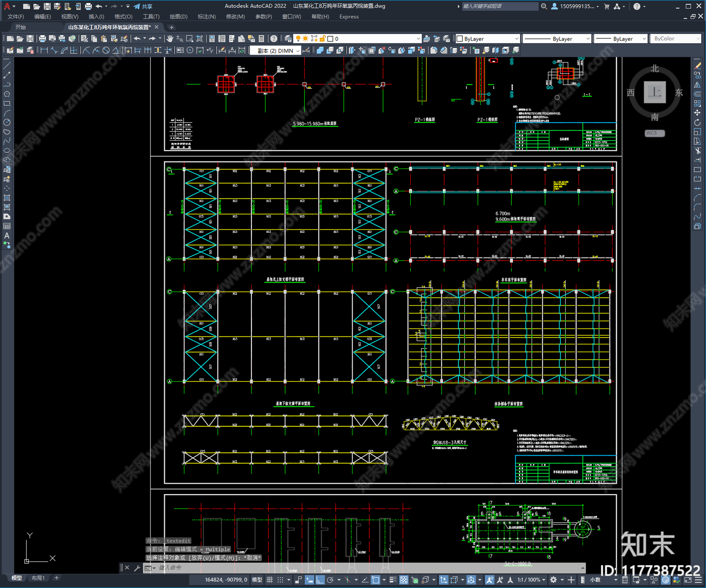Select the Move tool in right toolbar

tap(697, 113)
